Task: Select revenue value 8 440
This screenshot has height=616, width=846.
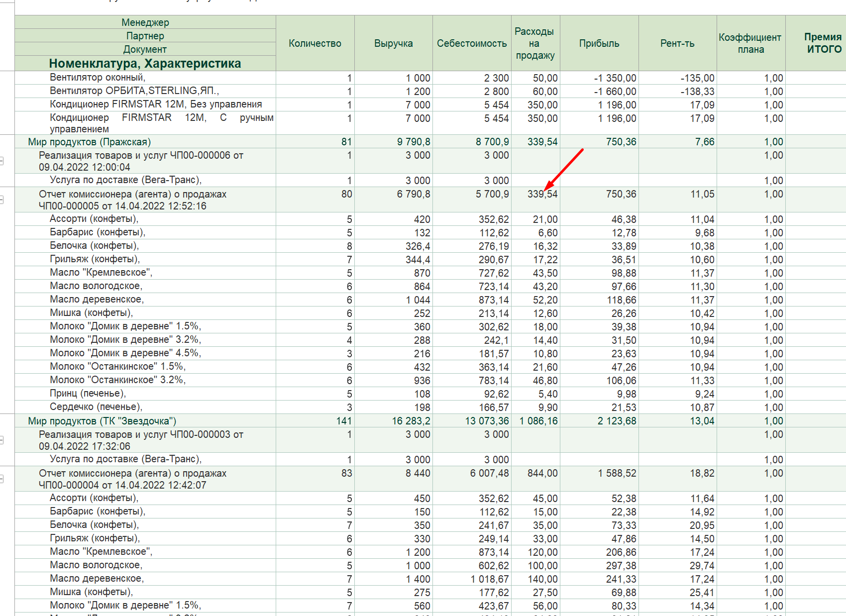Action: tap(418, 473)
